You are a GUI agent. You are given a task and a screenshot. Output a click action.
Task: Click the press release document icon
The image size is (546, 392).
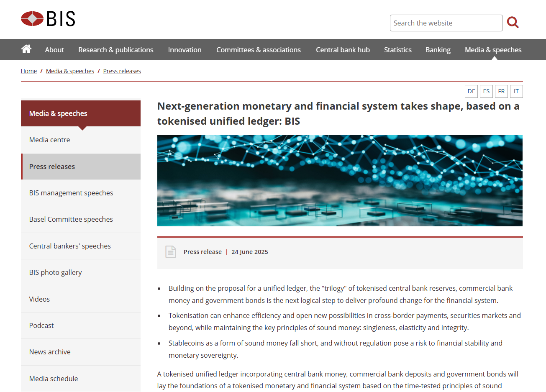[x=170, y=251]
